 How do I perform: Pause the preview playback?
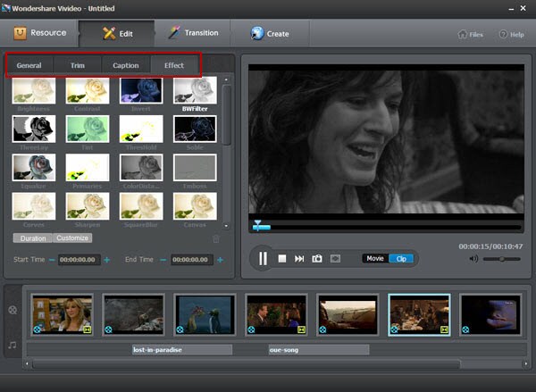click(263, 258)
